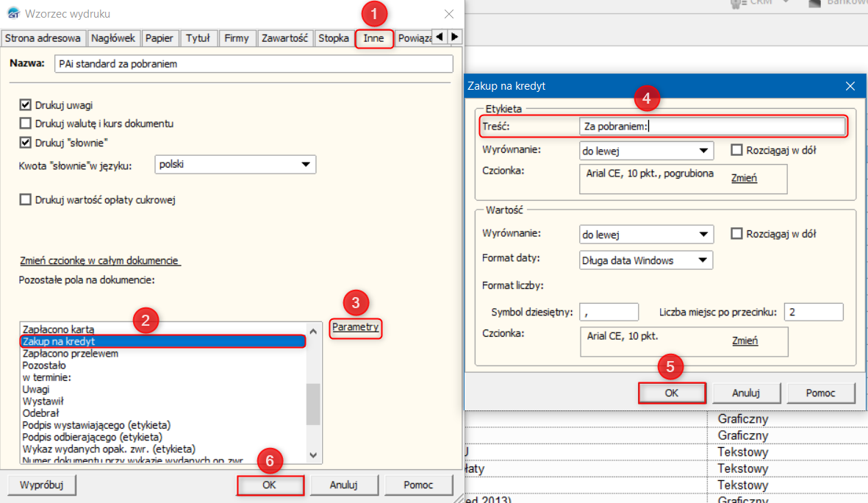The width and height of the screenshot is (868, 503).
Task: Select Odebrał in the field list
Action: 163,413
